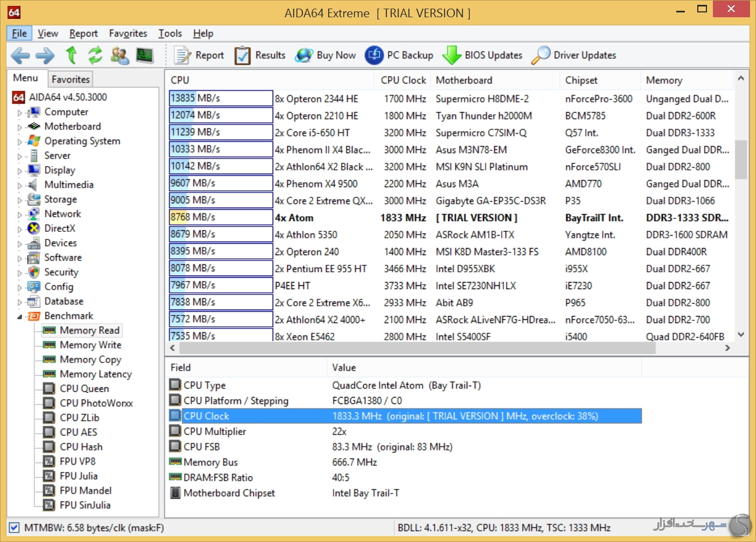Viewport: 756px width, 542px height.
Task: Expand the Network tree node
Action: pyautogui.click(x=20, y=215)
